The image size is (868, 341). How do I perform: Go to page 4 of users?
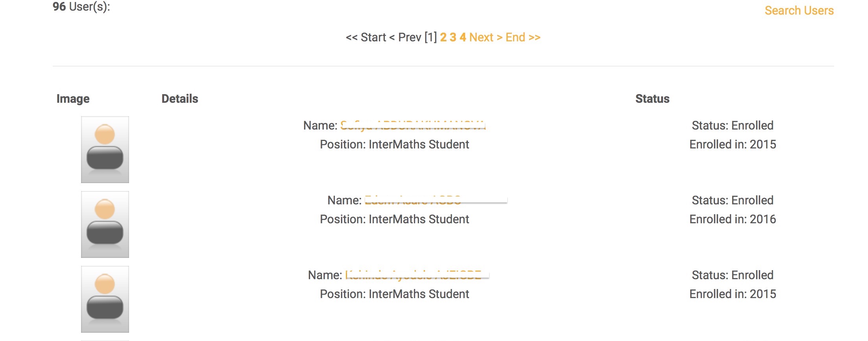pos(463,37)
